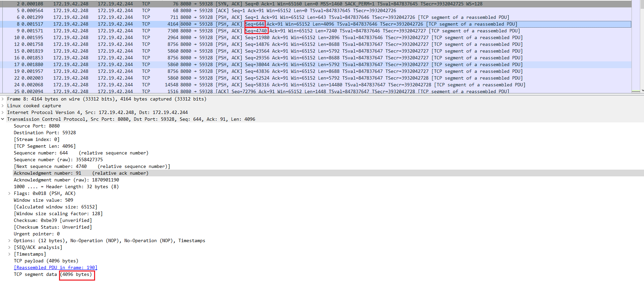Select the Window size value: 509 field
Image resolution: width=644 pixels, height=287 pixels.
pos(43,200)
